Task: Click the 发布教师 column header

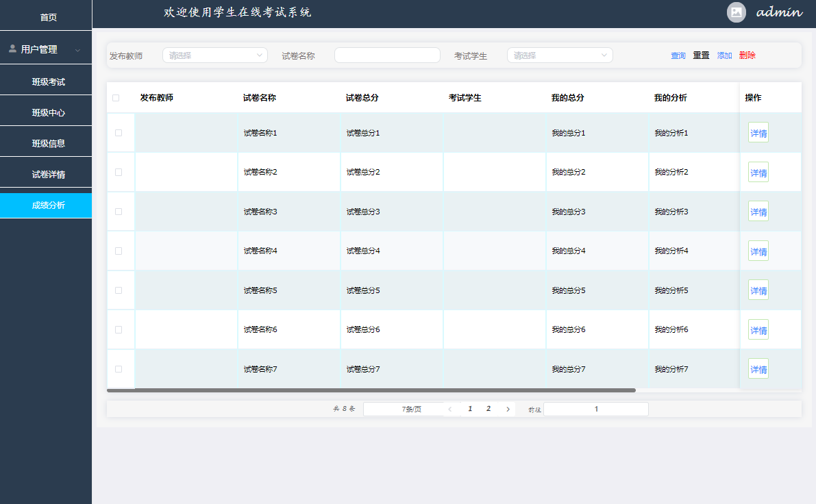Action: [x=157, y=98]
